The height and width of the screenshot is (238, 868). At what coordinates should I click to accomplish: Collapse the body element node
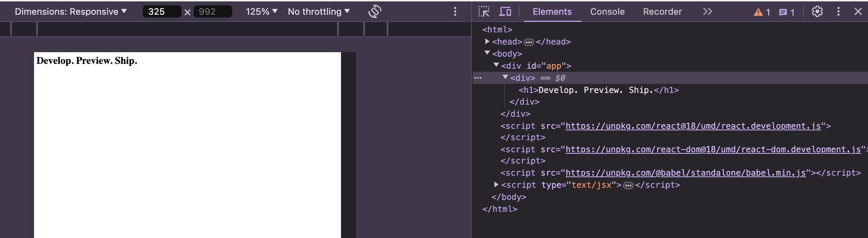487,53
